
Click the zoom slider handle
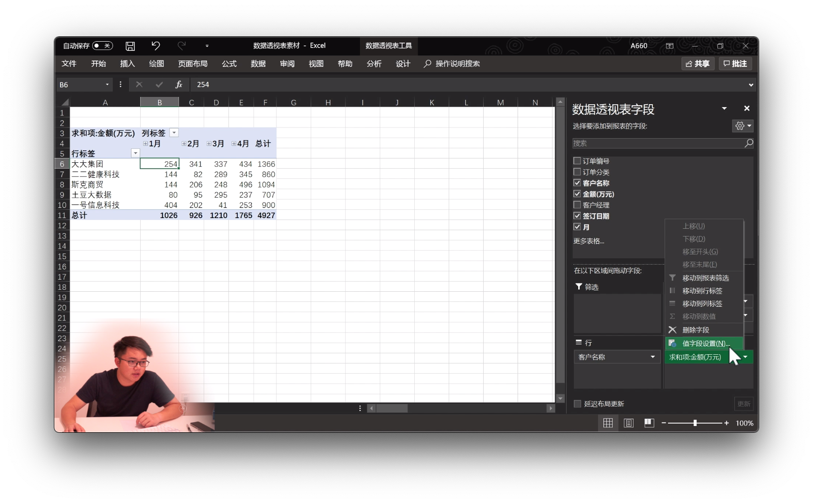(695, 423)
